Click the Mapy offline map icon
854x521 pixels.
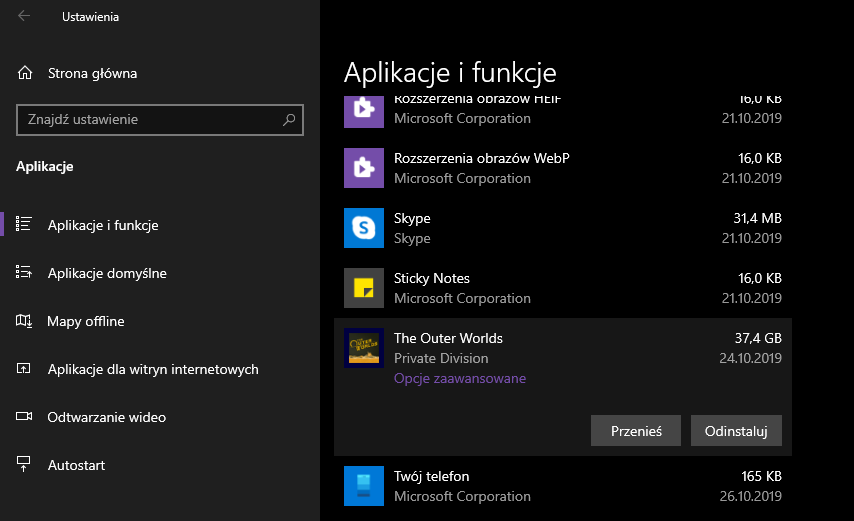[23, 321]
